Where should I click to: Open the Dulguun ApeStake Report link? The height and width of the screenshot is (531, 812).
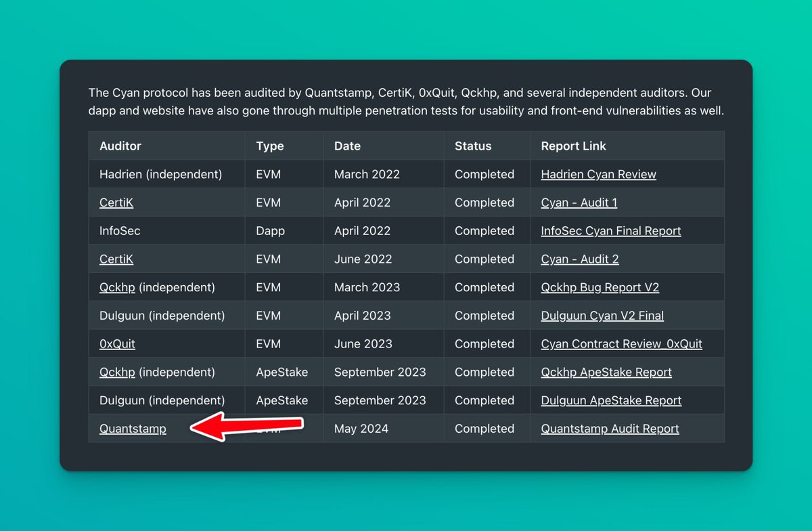(611, 400)
